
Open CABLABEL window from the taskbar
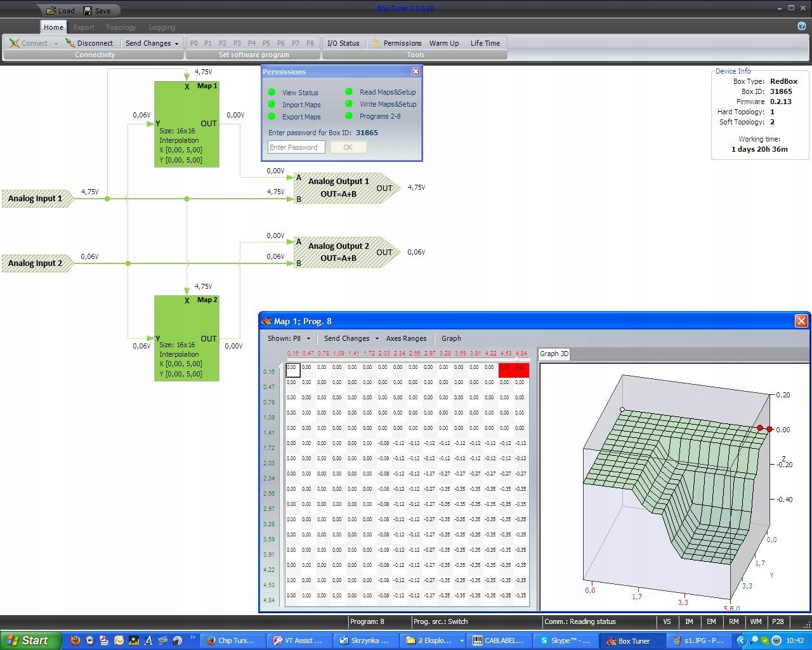(499, 640)
